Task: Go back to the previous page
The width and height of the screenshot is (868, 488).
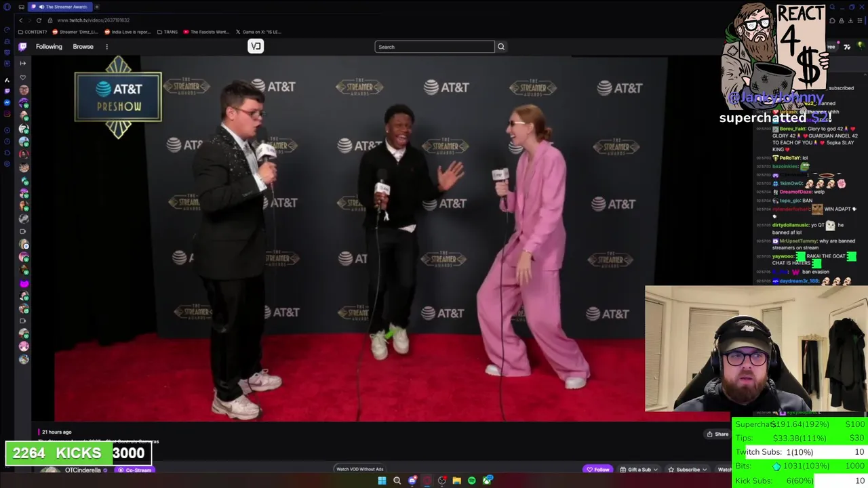Action: [20, 20]
